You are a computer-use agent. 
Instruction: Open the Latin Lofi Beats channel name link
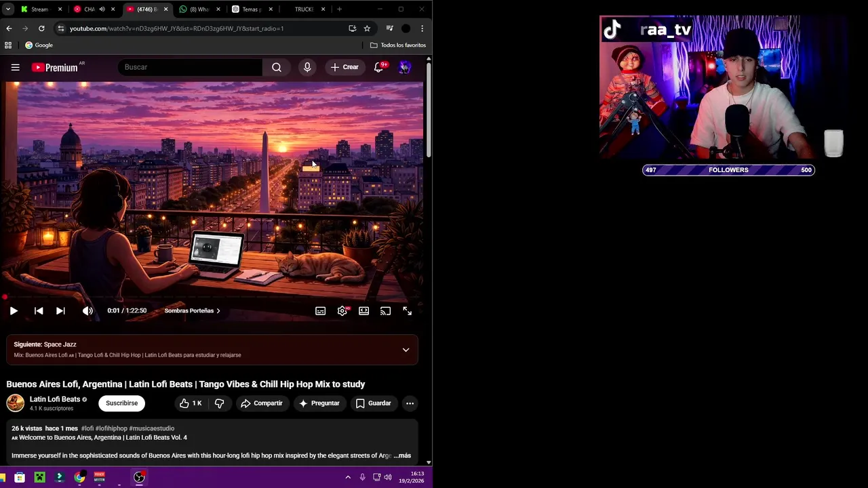tap(55, 399)
